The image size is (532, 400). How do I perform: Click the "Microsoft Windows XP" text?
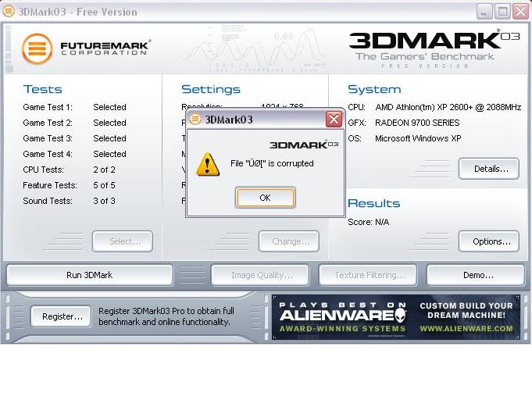418,138
